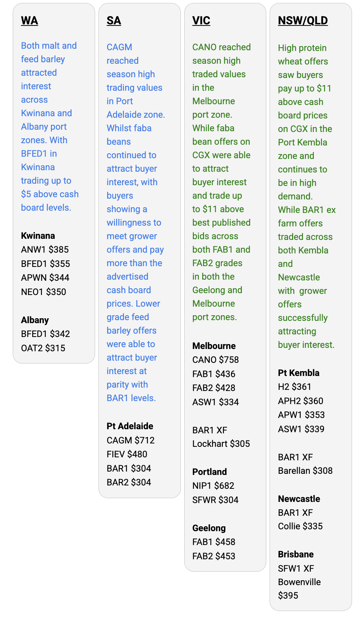The width and height of the screenshot is (364, 617).
Task: Select the ANW1 $385 price line
Action: point(45,250)
